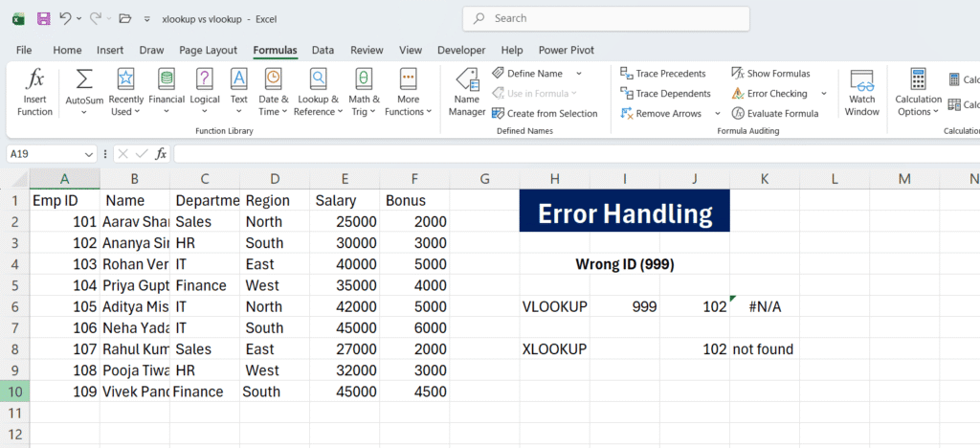
Task: Click the formula bar cancel X icon
Action: point(123,154)
